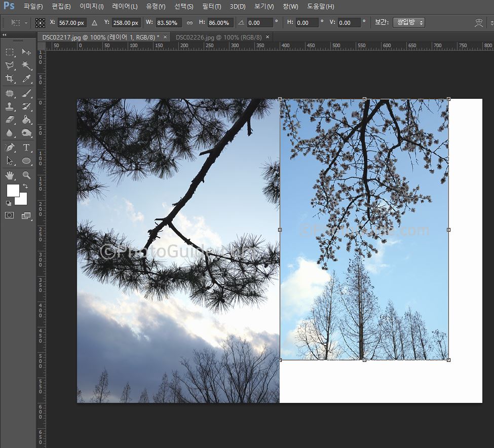Open the interpolation 쌍입방 dropdown
494x448 pixels.
pyautogui.click(x=408, y=23)
